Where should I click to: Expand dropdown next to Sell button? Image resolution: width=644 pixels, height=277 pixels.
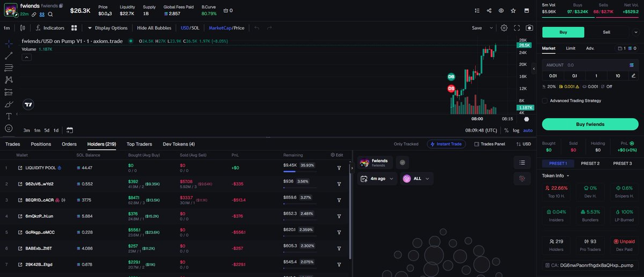pos(636,32)
